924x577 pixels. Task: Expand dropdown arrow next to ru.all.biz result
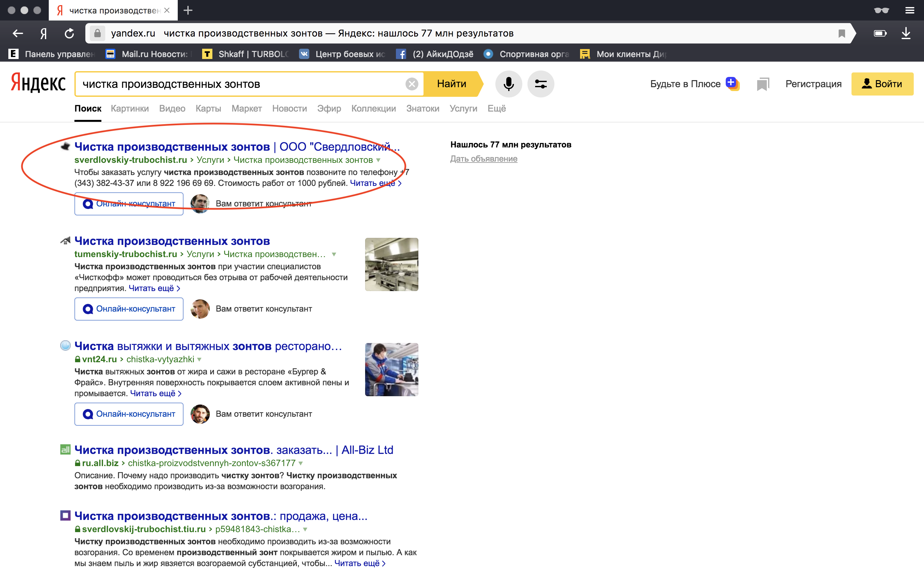click(301, 463)
